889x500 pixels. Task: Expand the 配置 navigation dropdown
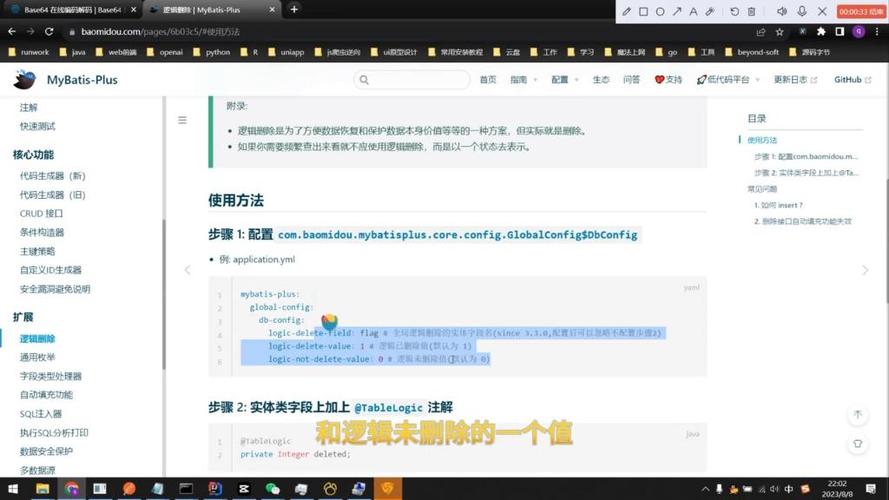tap(564, 80)
